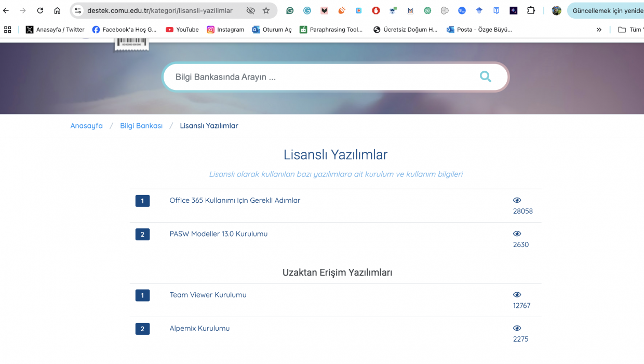Open the ChatGPT extension icon
The image size is (644, 364).
click(x=427, y=10)
